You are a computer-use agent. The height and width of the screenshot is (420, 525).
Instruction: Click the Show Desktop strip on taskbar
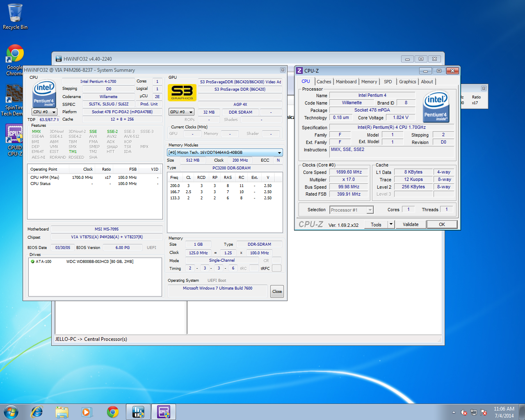[522, 412]
